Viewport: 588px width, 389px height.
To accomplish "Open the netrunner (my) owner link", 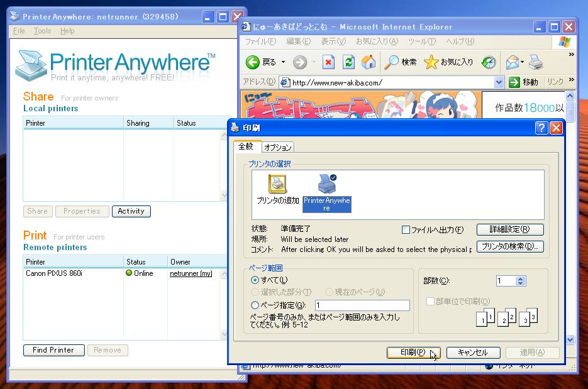I will pyautogui.click(x=191, y=273).
